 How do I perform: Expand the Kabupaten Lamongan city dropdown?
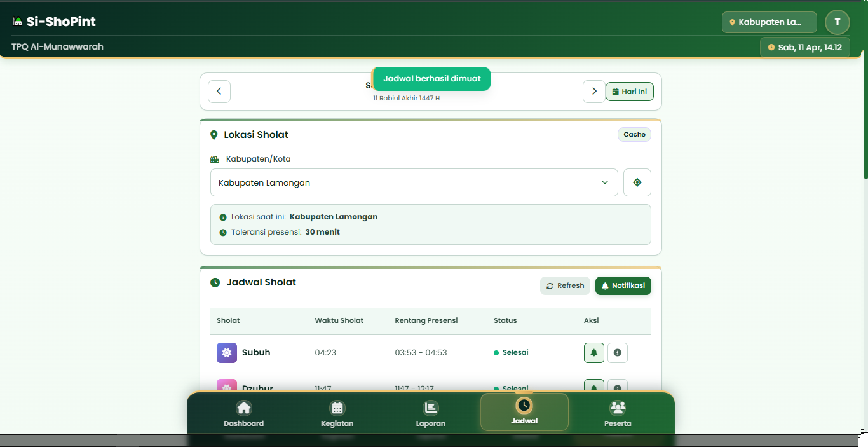[414, 182]
